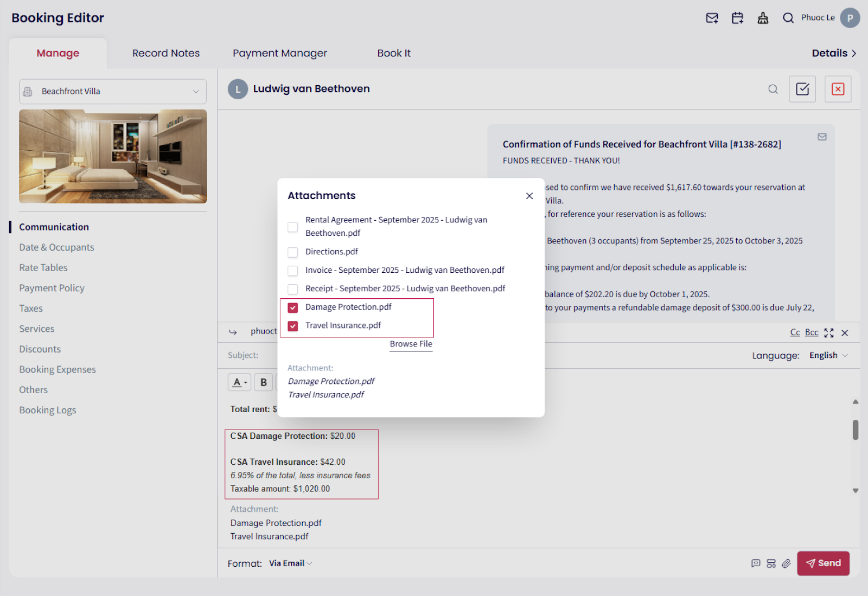Click the cleaning broom icon in header
The height and width of the screenshot is (596, 868).
763,18
